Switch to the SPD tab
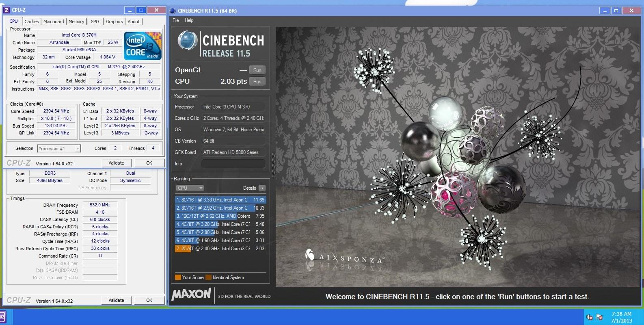 click(x=95, y=22)
